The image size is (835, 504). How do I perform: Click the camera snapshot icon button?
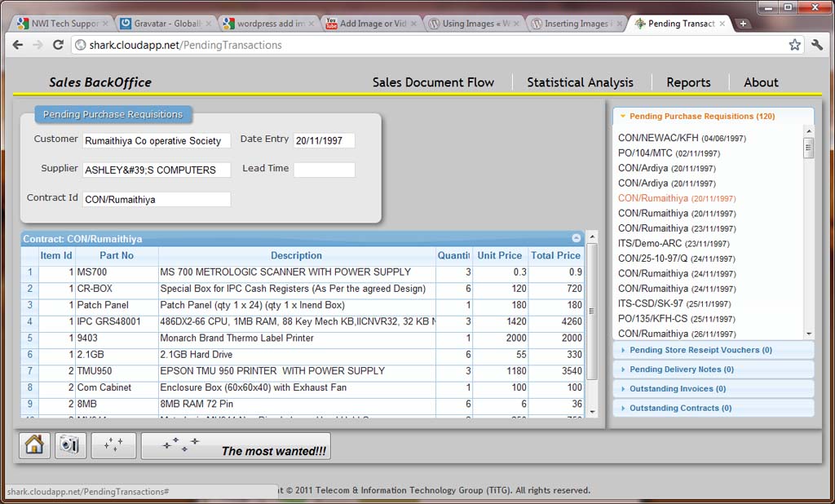point(70,445)
